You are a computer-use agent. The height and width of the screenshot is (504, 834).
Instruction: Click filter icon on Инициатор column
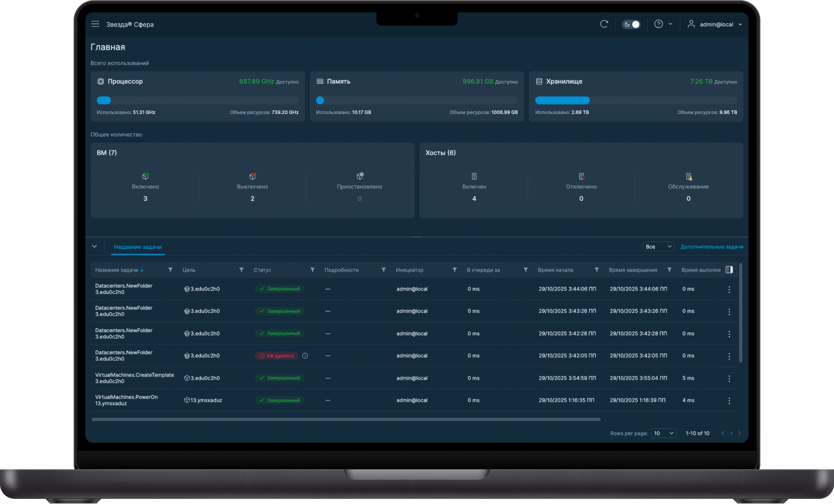point(454,270)
